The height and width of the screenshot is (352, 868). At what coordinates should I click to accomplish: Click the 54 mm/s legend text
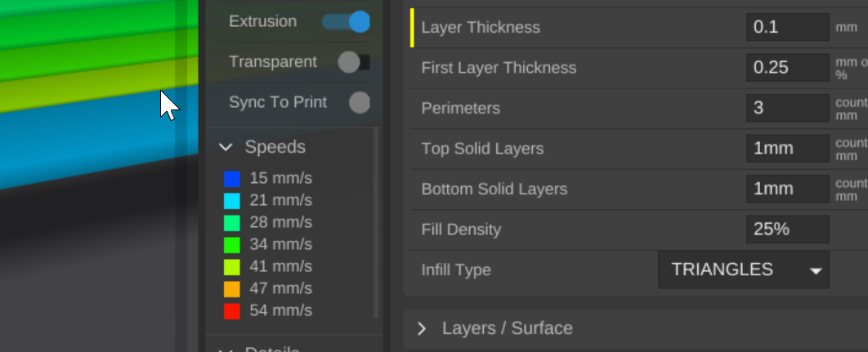pos(280,310)
